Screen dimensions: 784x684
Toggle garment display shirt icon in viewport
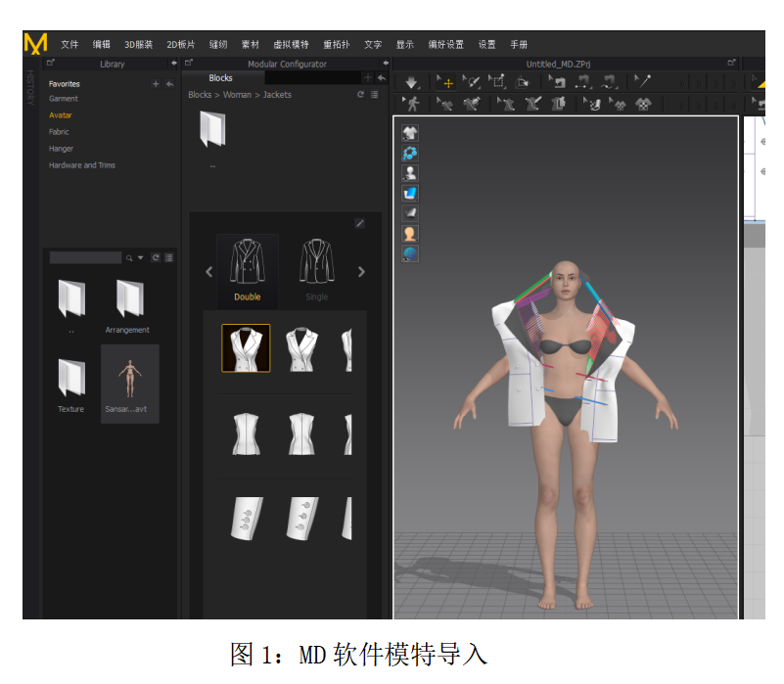tap(410, 134)
